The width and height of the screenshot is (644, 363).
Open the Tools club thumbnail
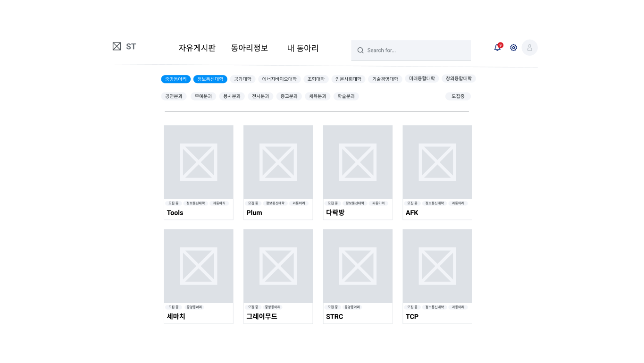(x=199, y=162)
